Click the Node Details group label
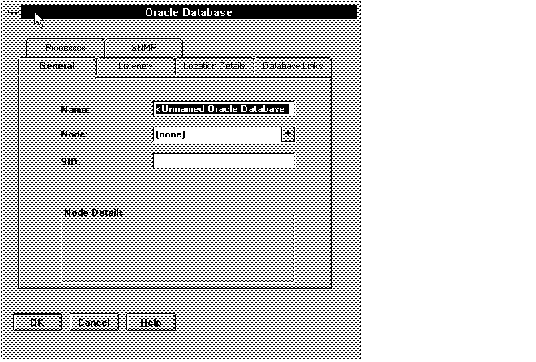This screenshot has width=536, height=362. tap(94, 213)
